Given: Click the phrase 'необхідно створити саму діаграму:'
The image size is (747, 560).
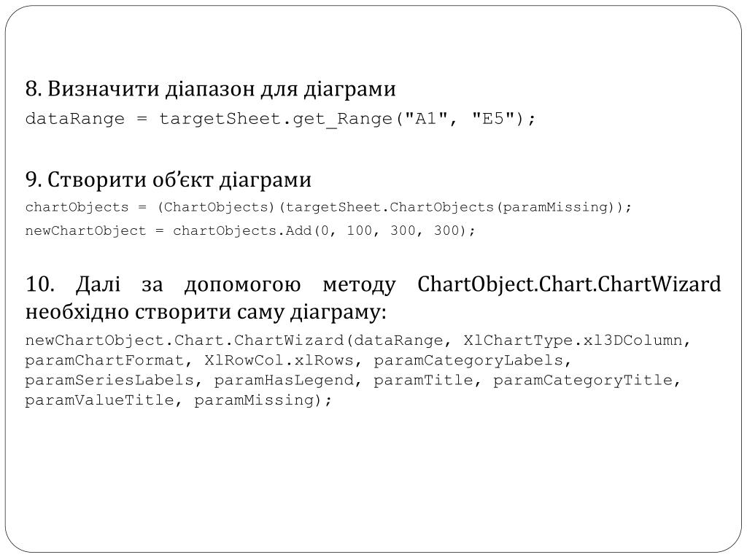Looking at the screenshot, I should coord(206,313).
